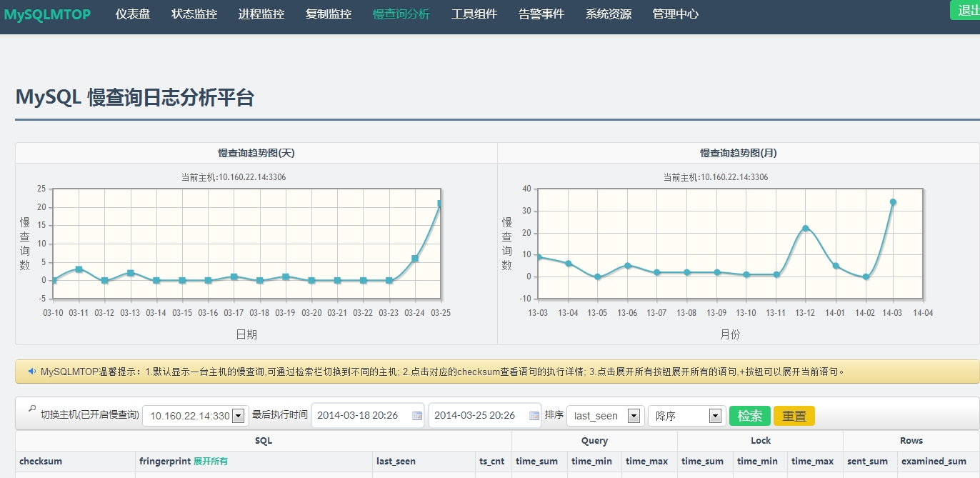Click the Lock time_max column header
The width and height of the screenshot is (980, 478).
click(812, 462)
